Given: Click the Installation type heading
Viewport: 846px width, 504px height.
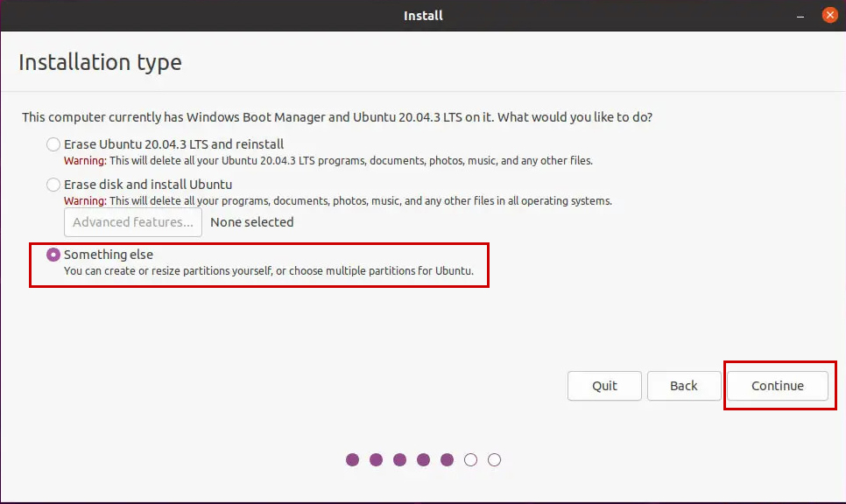Looking at the screenshot, I should click(x=100, y=62).
